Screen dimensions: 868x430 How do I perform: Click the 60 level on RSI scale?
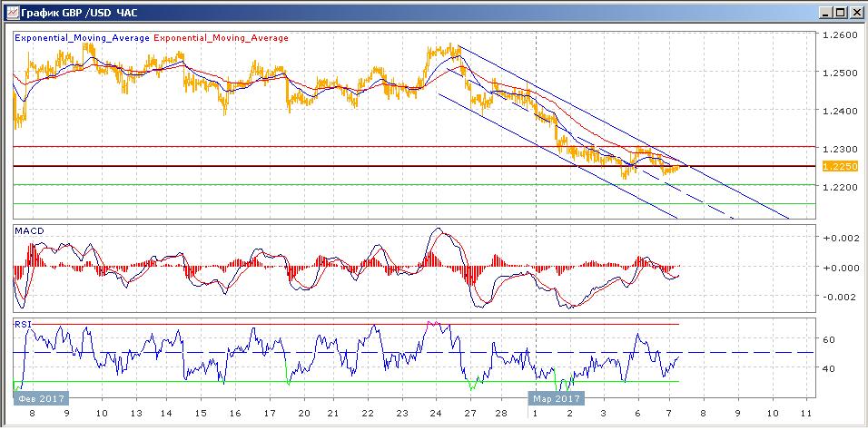[829, 339]
